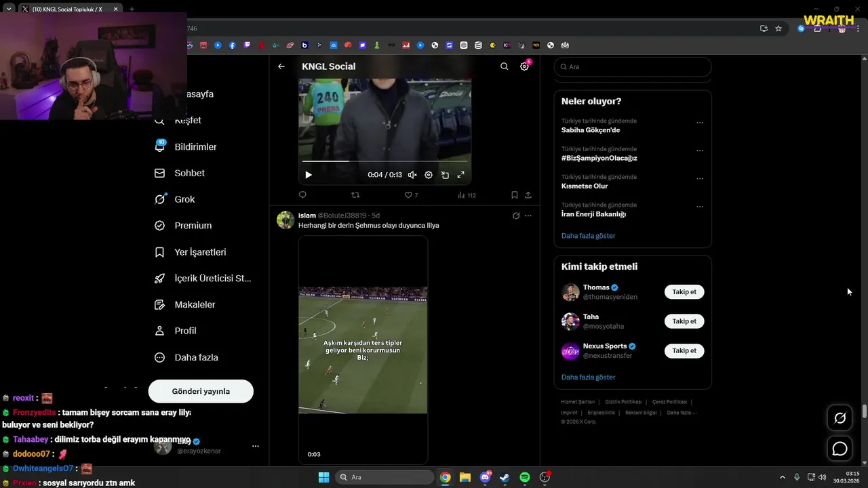Open Grok from the sidebar

[175, 199]
